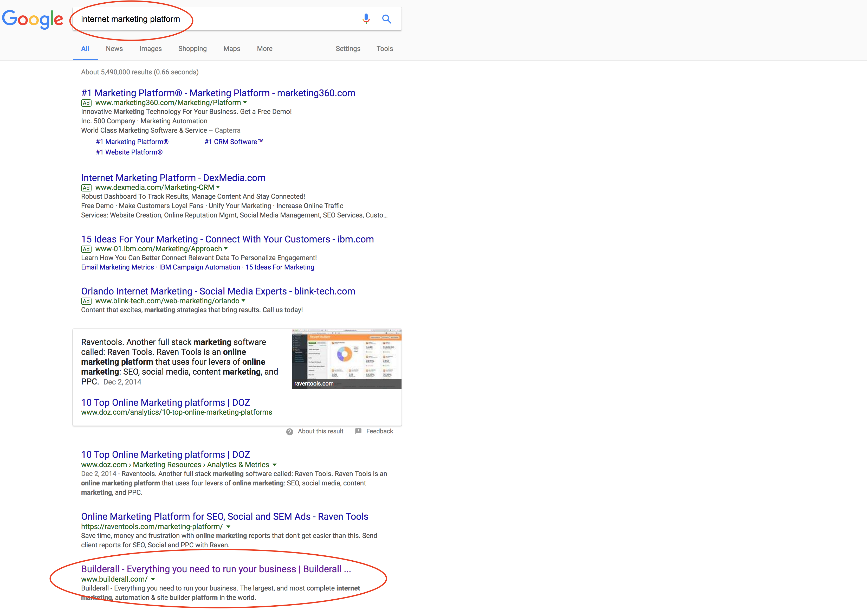The height and width of the screenshot is (616, 867).
Task: Open the More search categories menu
Action: [265, 49]
